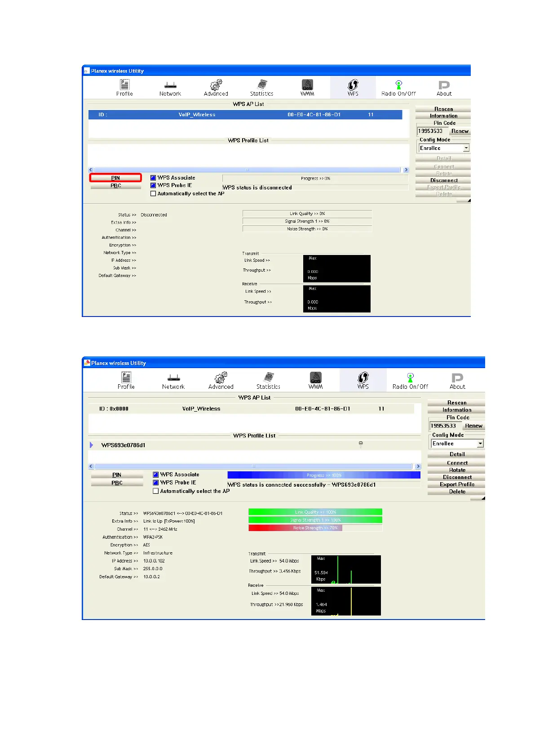Screen dimensions: 535x756
Task: Select VoIP_Wireless AP row in upper window
Action: 245,115
